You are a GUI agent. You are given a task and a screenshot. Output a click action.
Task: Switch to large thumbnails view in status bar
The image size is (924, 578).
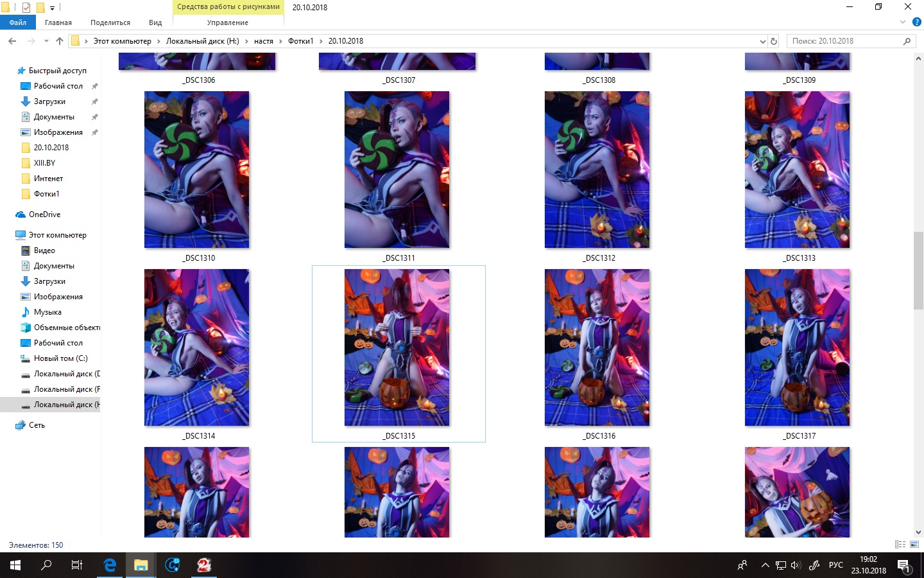click(914, 545)
